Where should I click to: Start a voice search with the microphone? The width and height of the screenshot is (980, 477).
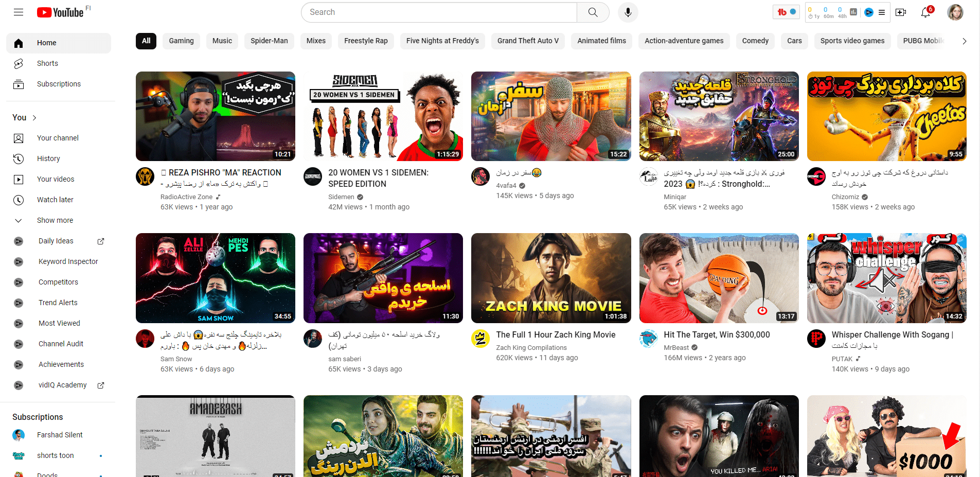tap(628, 12)
